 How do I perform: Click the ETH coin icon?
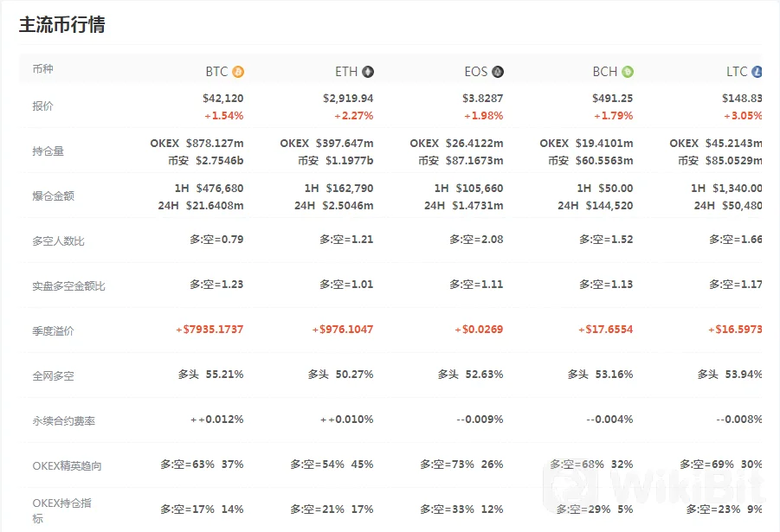tap(368, 72)
